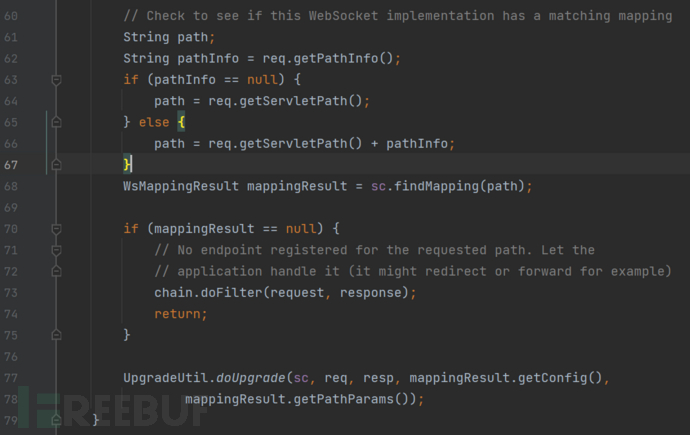Image resolution: width=690 pixels, height=435 pixels.
Task: Click the method fold end marker at bottom
Action: coord(57,418)
